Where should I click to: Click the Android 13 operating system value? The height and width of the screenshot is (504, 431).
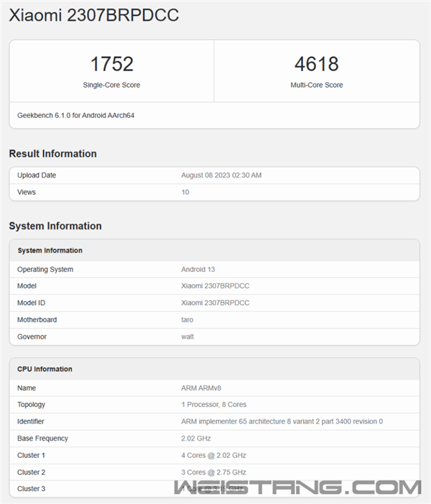click(x=199, y=270)
